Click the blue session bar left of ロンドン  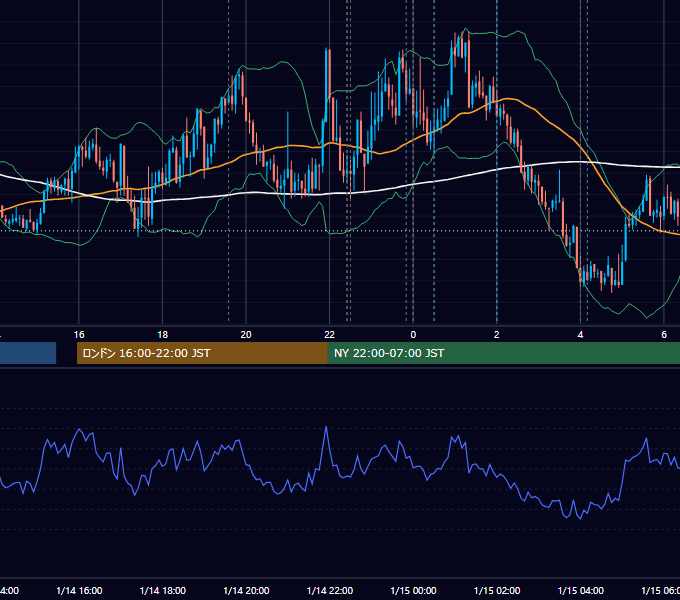coord(28,353)
